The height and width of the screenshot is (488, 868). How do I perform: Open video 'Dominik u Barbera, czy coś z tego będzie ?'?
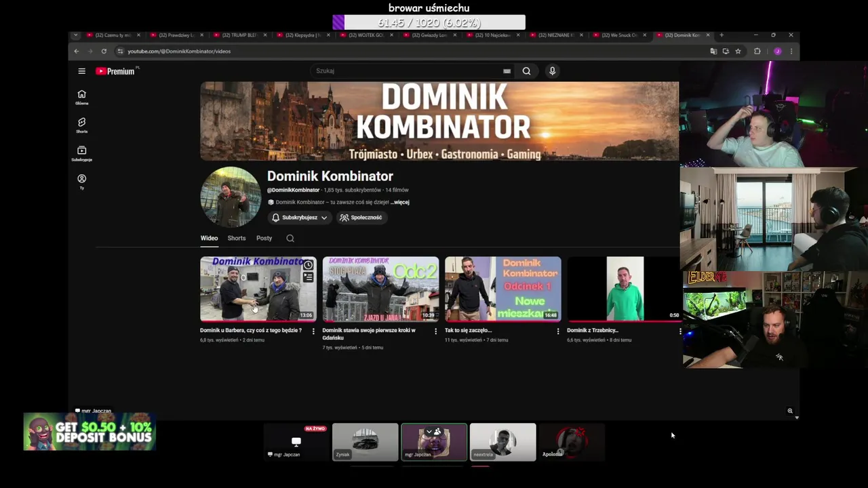(x=251, y=331)
